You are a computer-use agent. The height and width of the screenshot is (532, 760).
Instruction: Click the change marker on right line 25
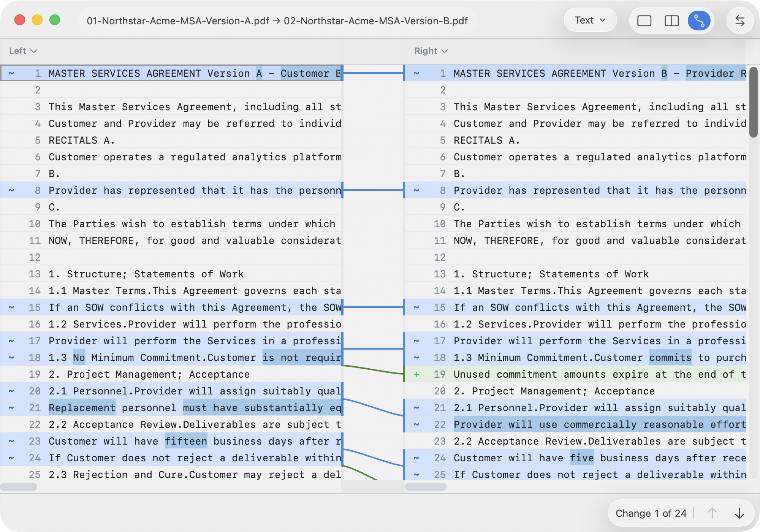[x=416, y=475]
